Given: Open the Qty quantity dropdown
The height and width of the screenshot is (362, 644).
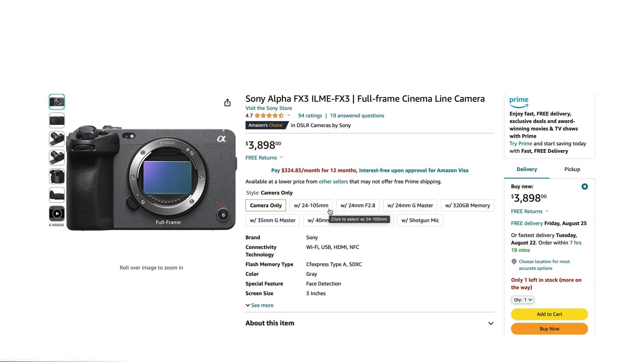Looking at the screenshot, I should (x=523, y=300).
